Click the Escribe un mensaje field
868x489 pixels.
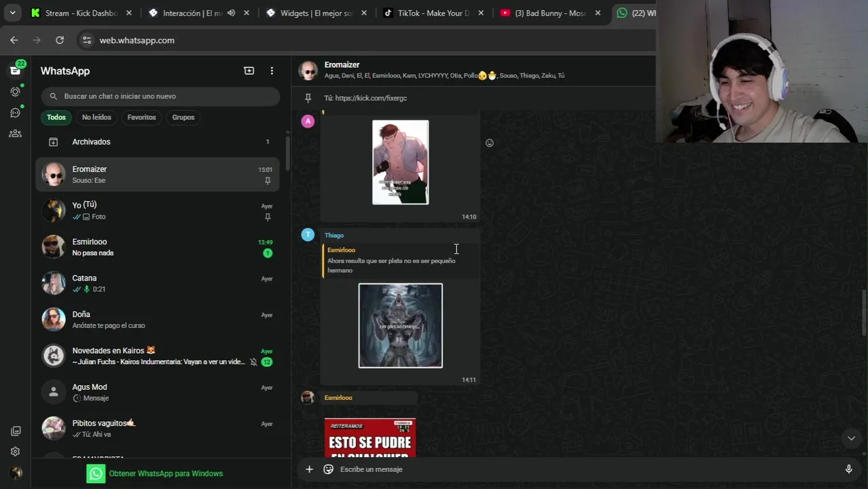point(587,469)
